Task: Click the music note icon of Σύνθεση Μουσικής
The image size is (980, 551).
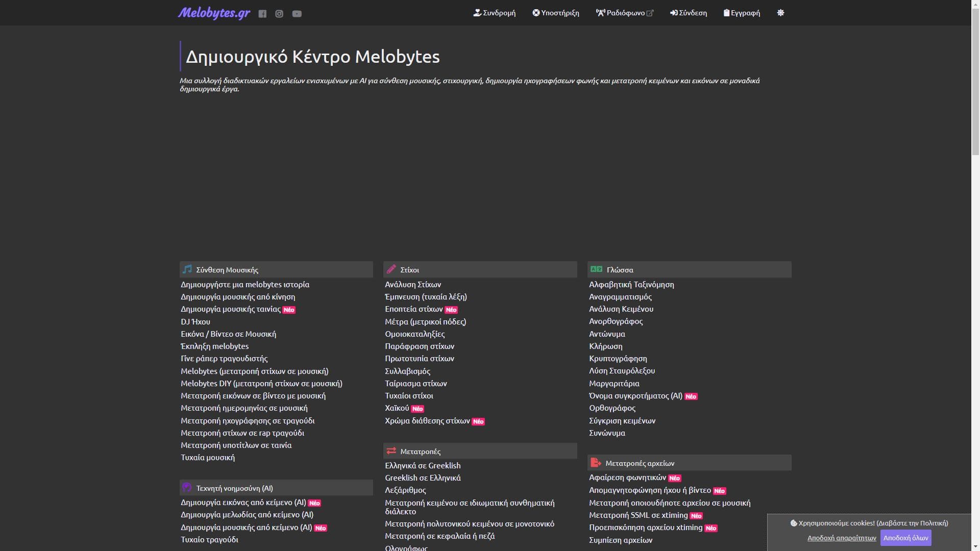Action: tap(187, 269)
